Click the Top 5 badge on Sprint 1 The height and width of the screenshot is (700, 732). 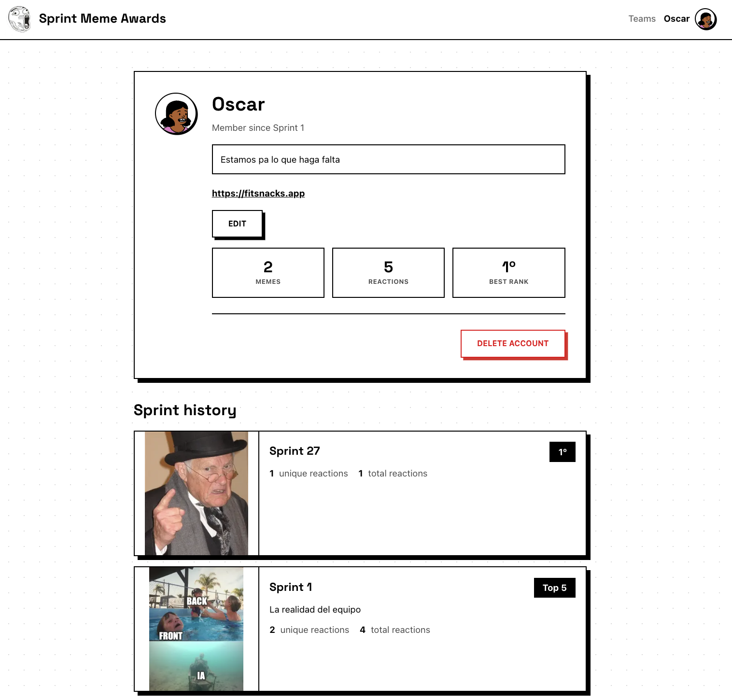[555, 588]
